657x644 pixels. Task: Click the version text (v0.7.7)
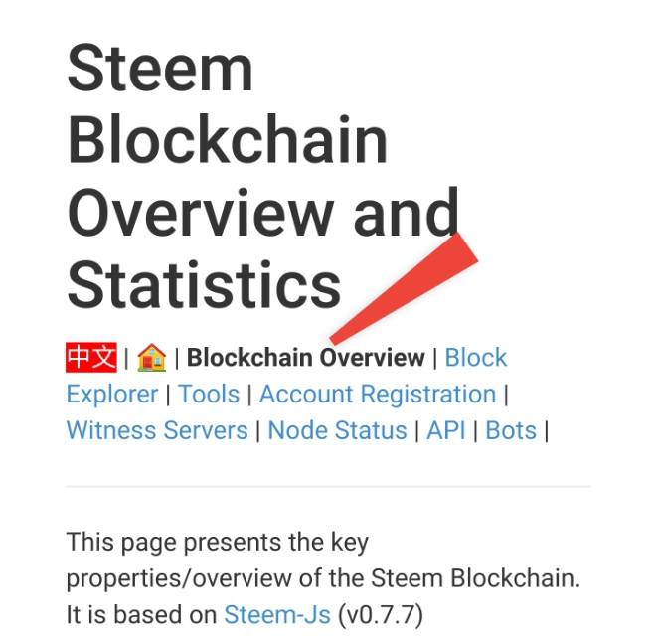pyautogui.click(x=381, y=614)
